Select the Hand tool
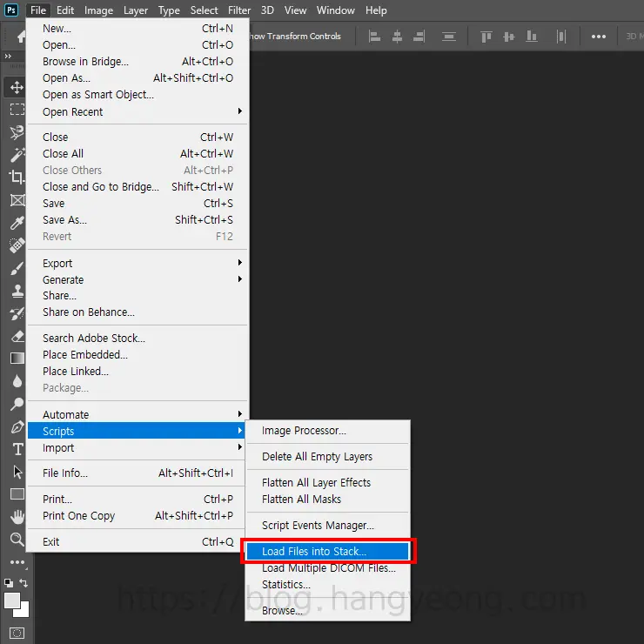The height and width of the screenshot is (644, 644). (x=17, y=517)
